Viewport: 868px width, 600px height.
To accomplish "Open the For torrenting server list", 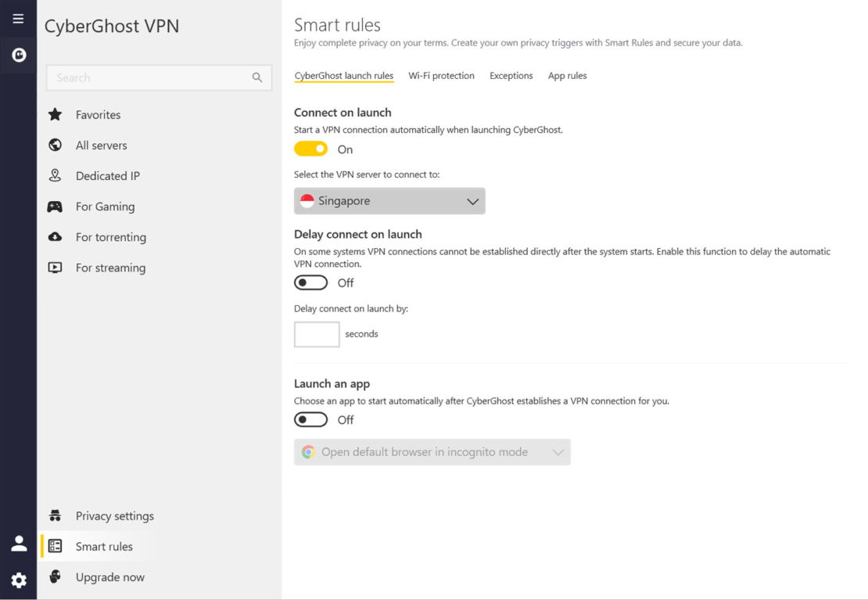I will point(110,237).
